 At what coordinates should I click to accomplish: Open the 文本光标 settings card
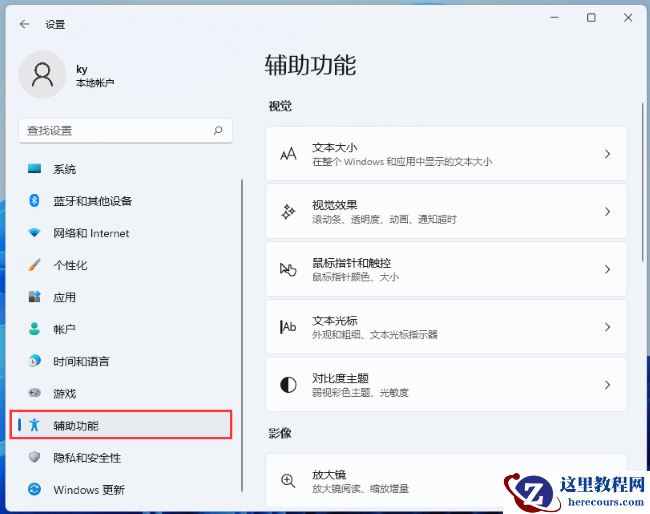pos(446,327)
